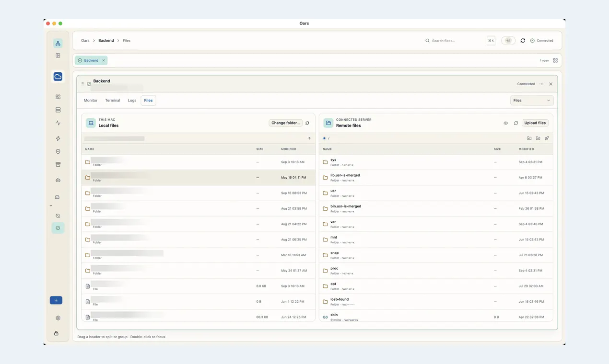Toggle the light theme switch in top bar
Image resolution: width=609 pixels, height=364 pixels.
point(508,41)
